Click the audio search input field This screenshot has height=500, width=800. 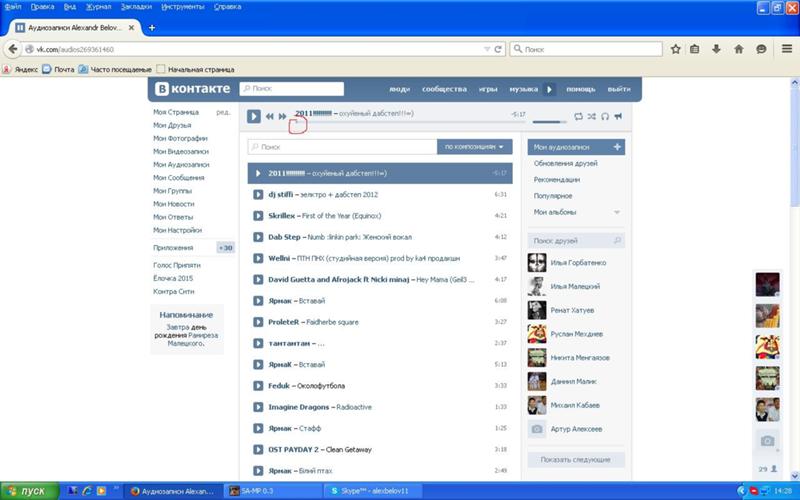coord(340,146)
